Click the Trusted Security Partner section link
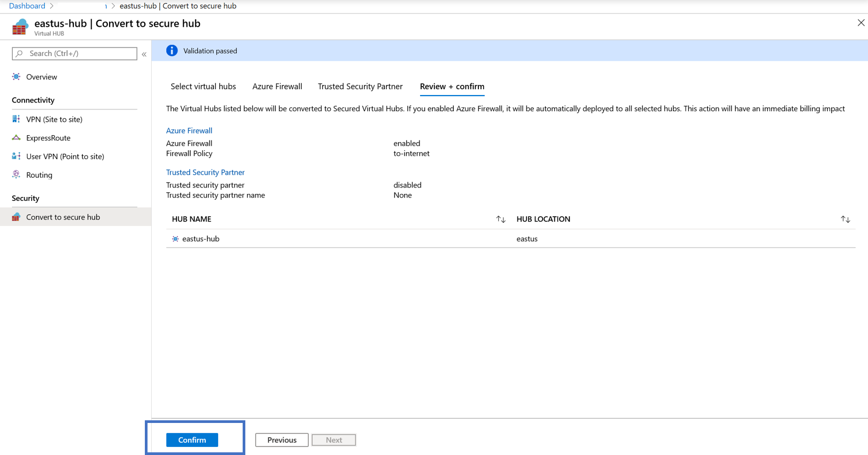Image resolution: width=868 pixels, height=455 pixels. pyautogui.click(x=205, y=172)
